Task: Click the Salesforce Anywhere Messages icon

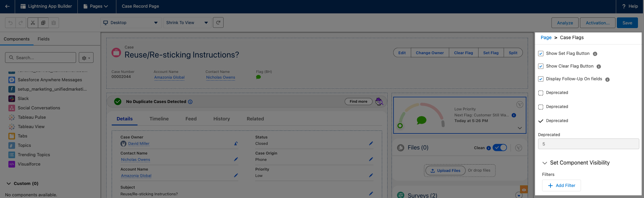Action: tap(12, 80)
